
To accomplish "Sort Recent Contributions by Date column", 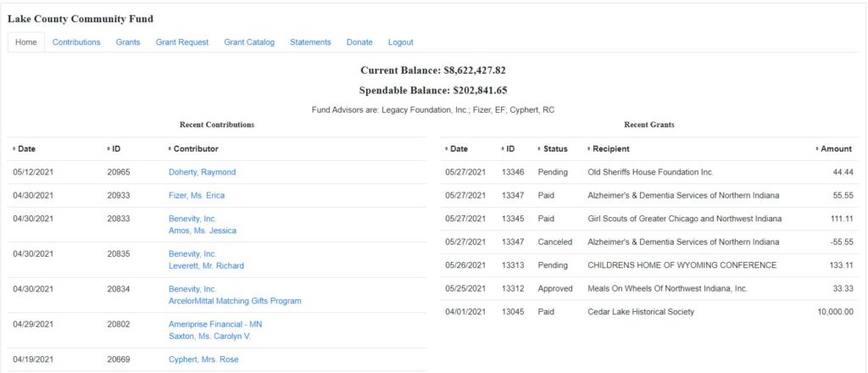I will (24, 149).
